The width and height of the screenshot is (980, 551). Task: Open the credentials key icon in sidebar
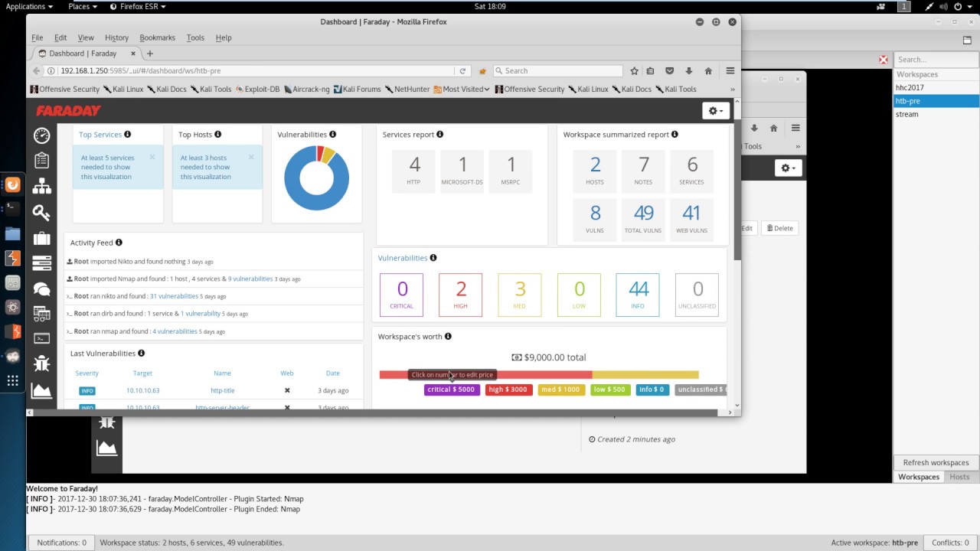[41, 212]
